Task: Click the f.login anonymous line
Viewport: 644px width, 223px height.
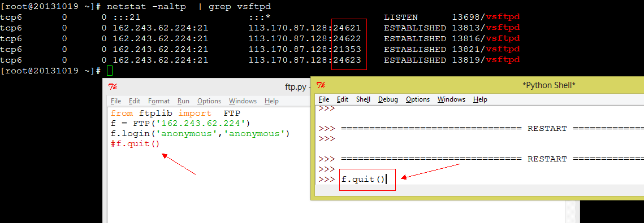Action: pos(200,134)
